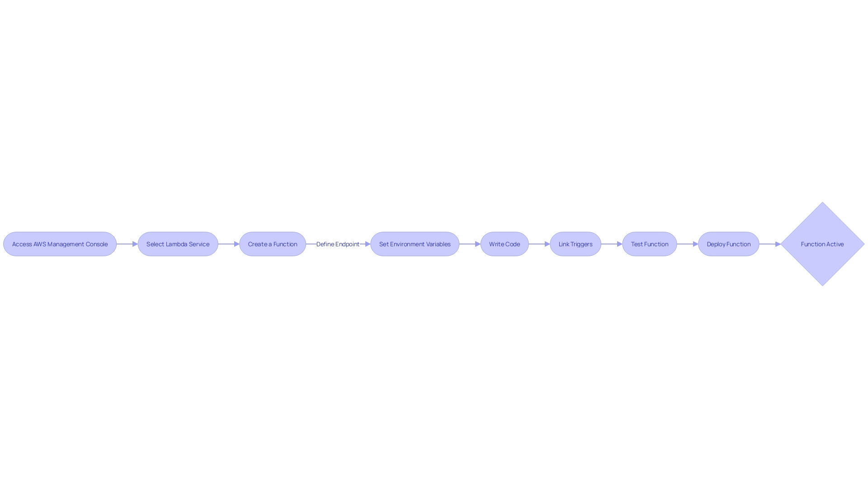Select the Write Code step
868x488 pixels.
pos(505,244)
